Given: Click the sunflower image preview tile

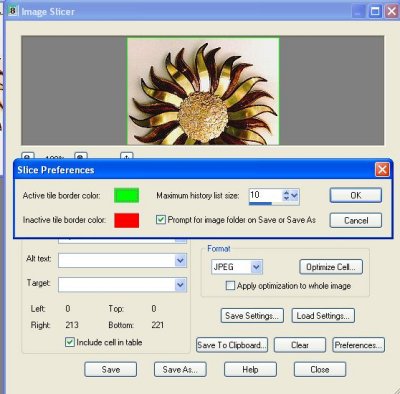Looking at the screenshot, I should click(203, 91).
